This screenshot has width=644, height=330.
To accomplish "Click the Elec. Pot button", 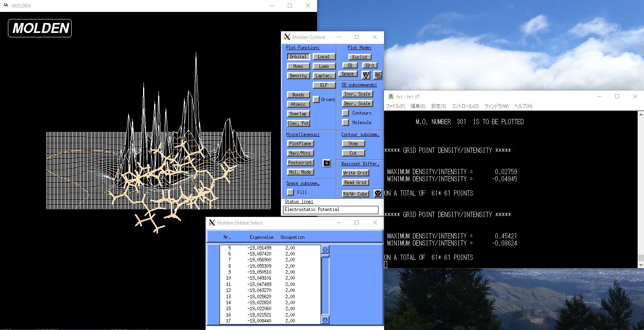I will 298,123.
